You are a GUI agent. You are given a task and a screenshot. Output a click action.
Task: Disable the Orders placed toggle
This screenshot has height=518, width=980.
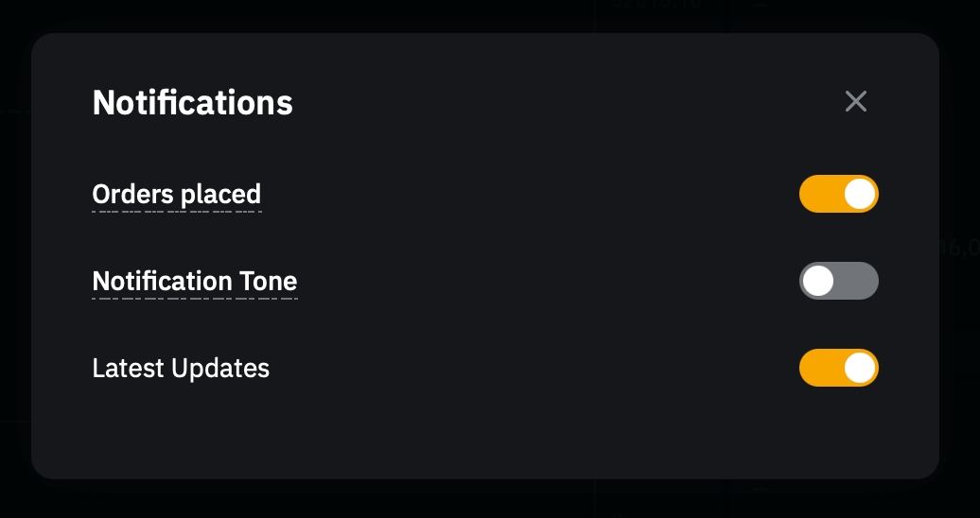point(838,194)
